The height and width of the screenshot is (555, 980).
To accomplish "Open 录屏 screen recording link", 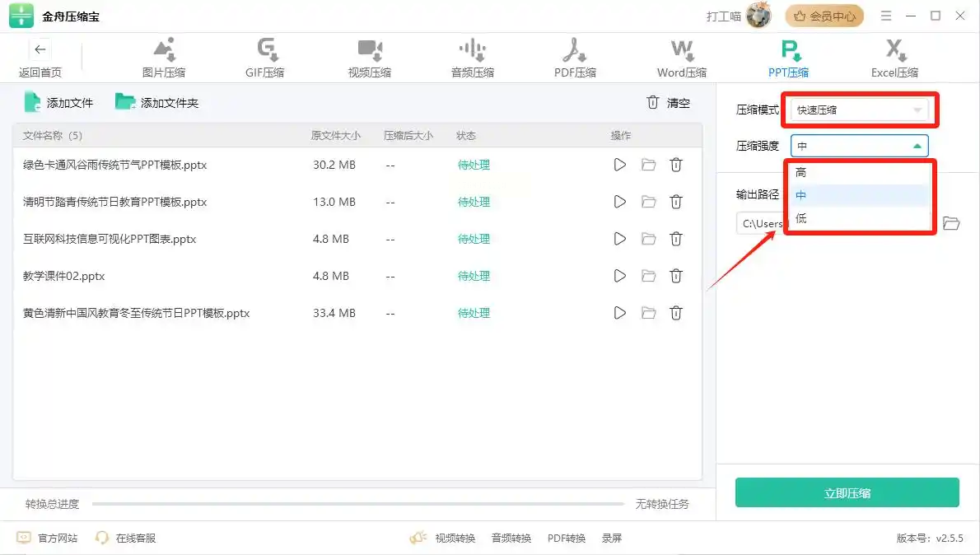I will point(612,539).
